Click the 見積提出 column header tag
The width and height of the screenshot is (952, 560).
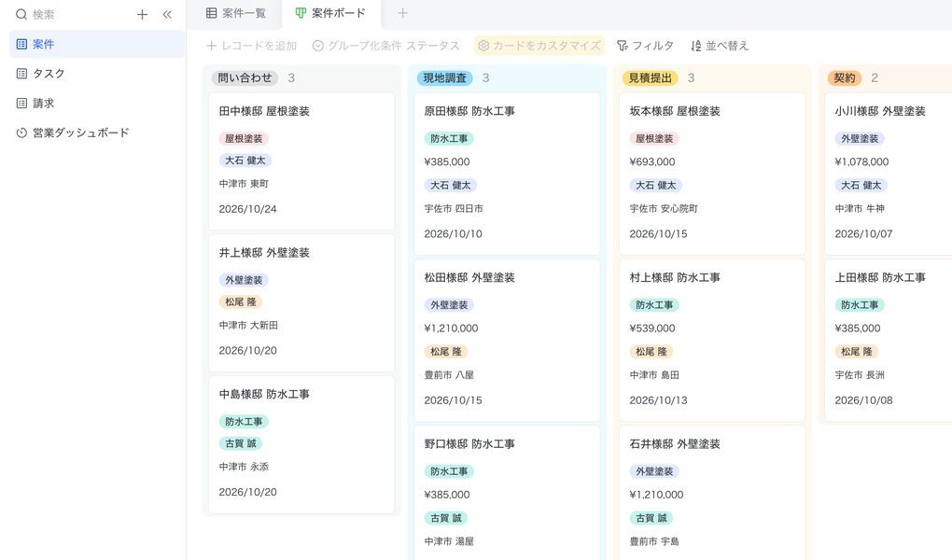651,77
